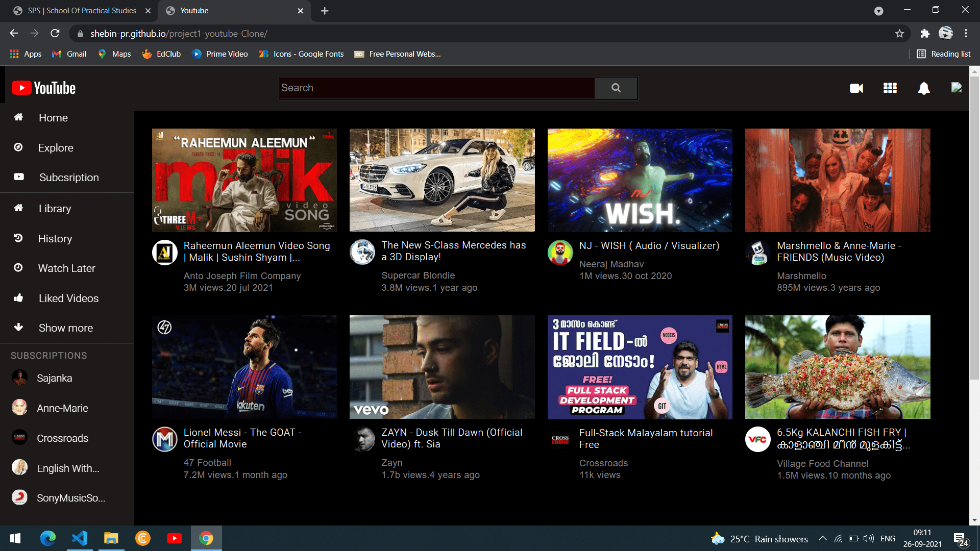Click the History icon in sidebar
980x551 pixels.
18,238
